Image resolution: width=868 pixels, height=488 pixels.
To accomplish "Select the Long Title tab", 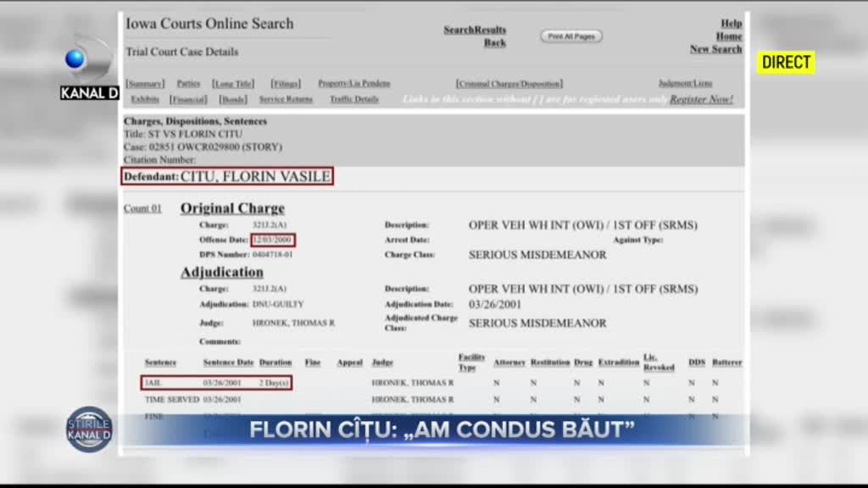I will click(233, 84).
